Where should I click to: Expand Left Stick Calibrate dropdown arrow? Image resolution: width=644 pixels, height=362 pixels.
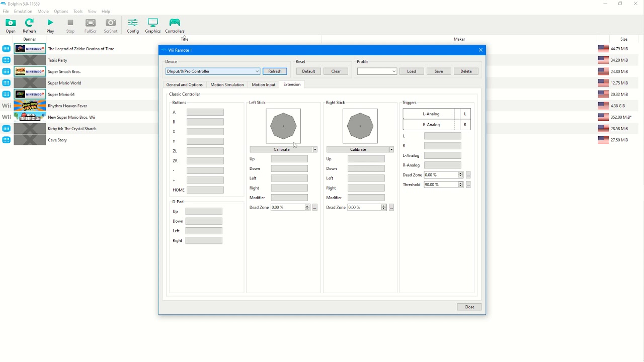click(315, 149)
